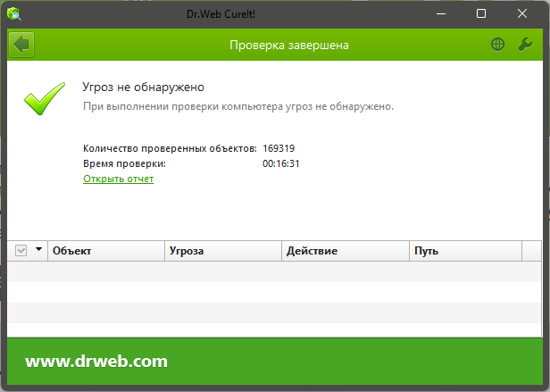Click the scanned objects count 169319
Image resolution: width=550 pixels, height=392 pixels.
(x=279, y=147)
